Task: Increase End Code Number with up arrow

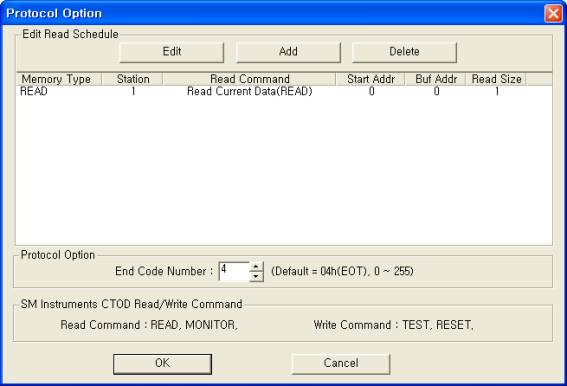Action: [x=256, y=267]
